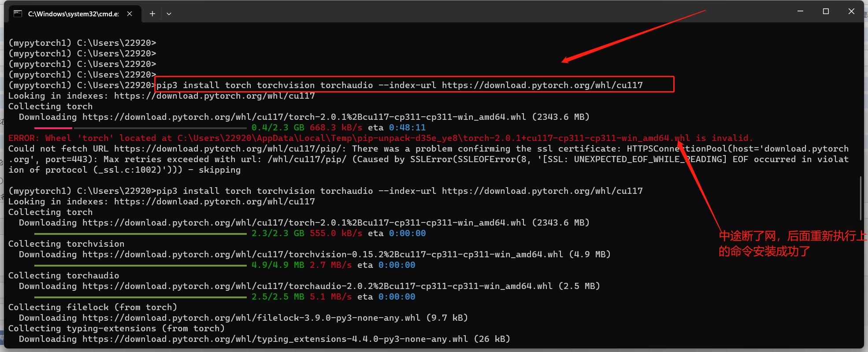Click the 4.9/4.9 MB torchvision progress bar
Viewport: 868px width, 352px height.
pyautogui.click(x=140, y=265)
